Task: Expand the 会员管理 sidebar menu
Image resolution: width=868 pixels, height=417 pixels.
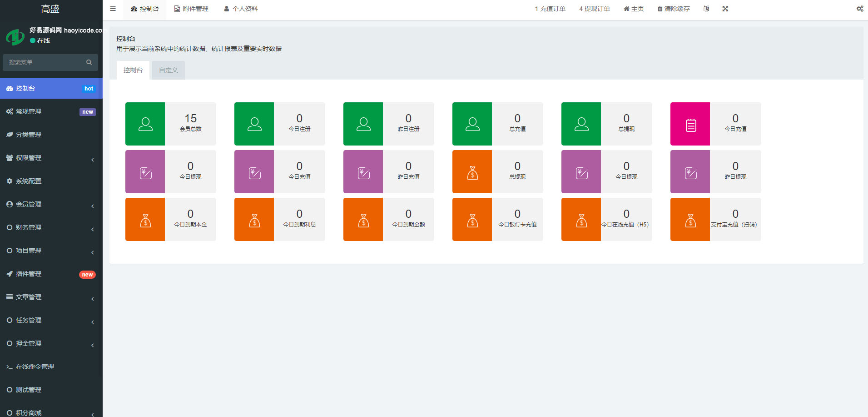Action: click(x=51, y=204)
